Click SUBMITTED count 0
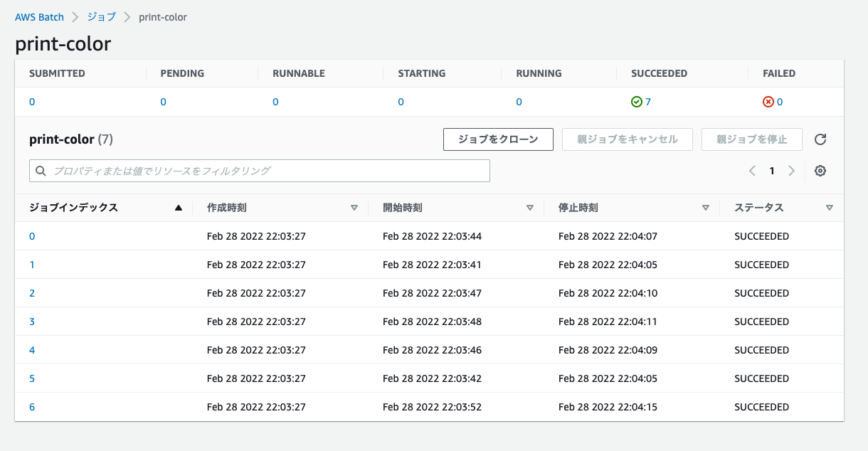This screenshot has width=868, height=451. (x=32, y=102)
